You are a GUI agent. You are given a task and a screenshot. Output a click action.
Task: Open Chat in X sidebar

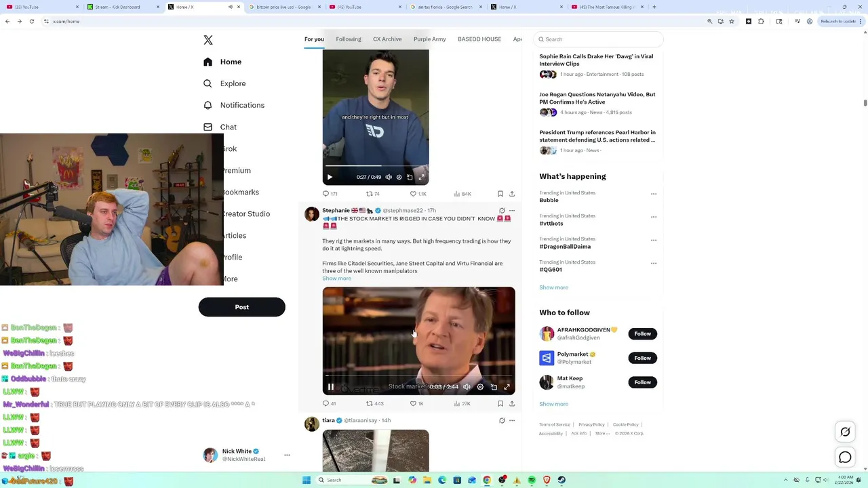pos(220,127)
